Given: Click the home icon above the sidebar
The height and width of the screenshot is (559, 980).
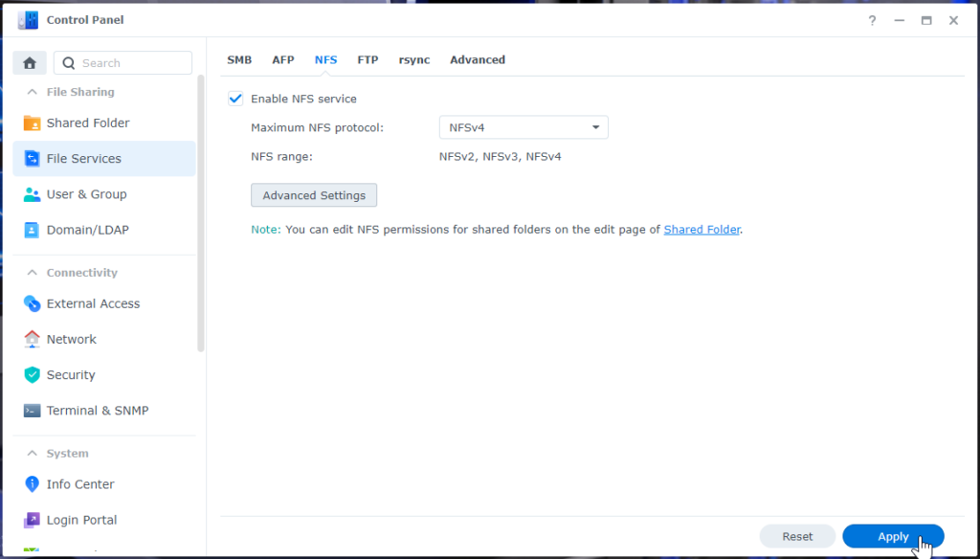Looking at the screenshot, I should click(x=29, y=61).
